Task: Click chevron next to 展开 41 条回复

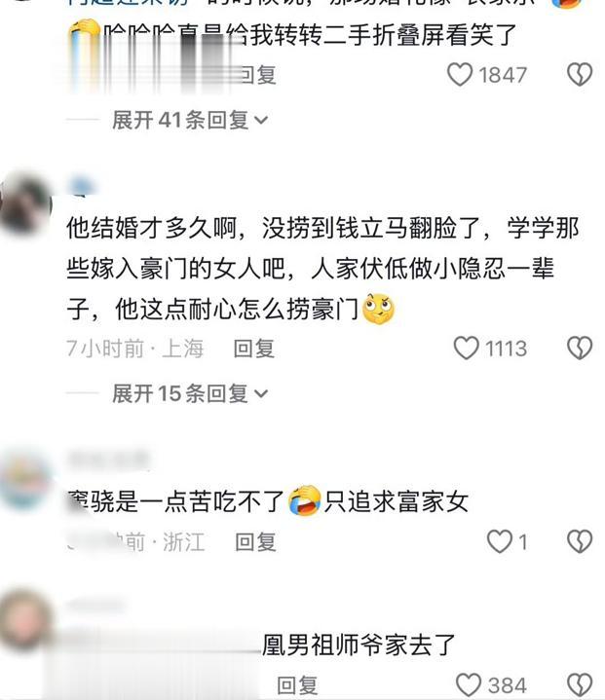Action: coord(261,121)
